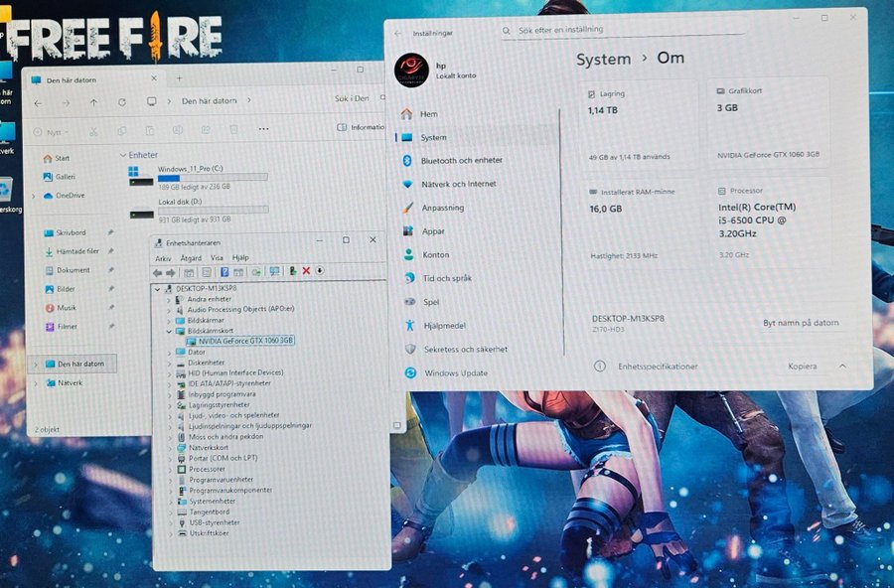Open the Visa menu in Device Manager
This screenshot has width=894, height=588.
pyautogui.click(x=216, y=257)
